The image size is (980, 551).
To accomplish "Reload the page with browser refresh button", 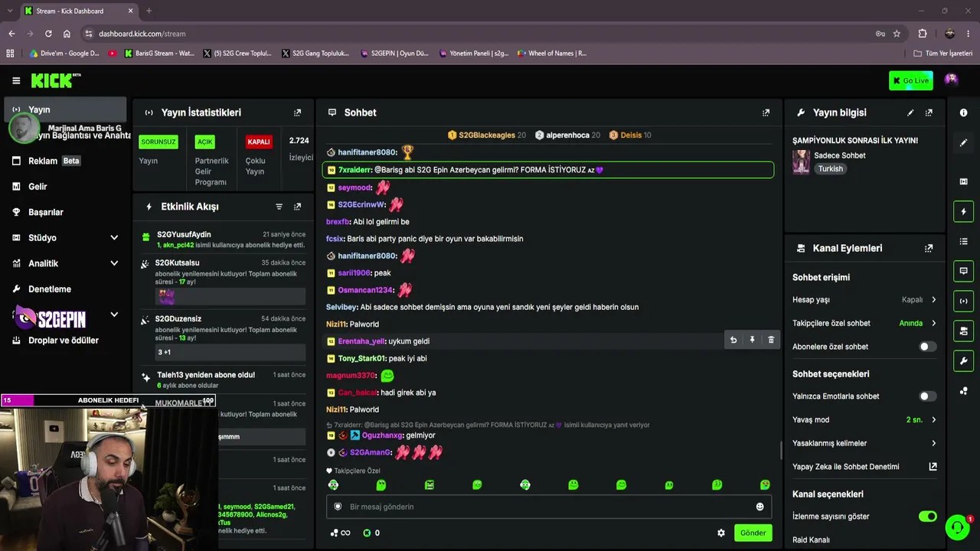I will pos(48,34).
